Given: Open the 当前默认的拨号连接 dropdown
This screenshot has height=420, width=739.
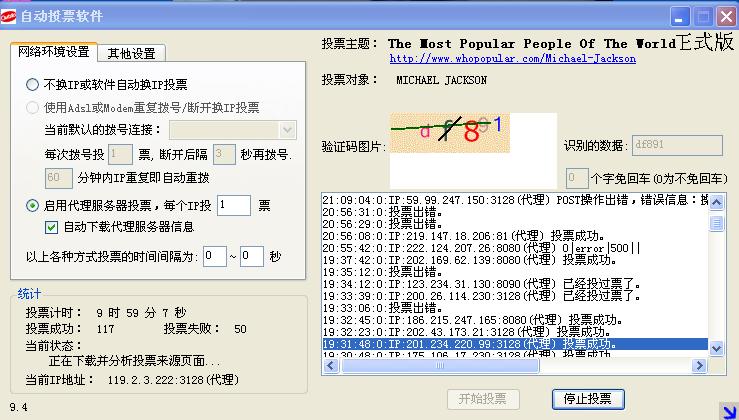Looking at the screenshot, I should 233,130.
